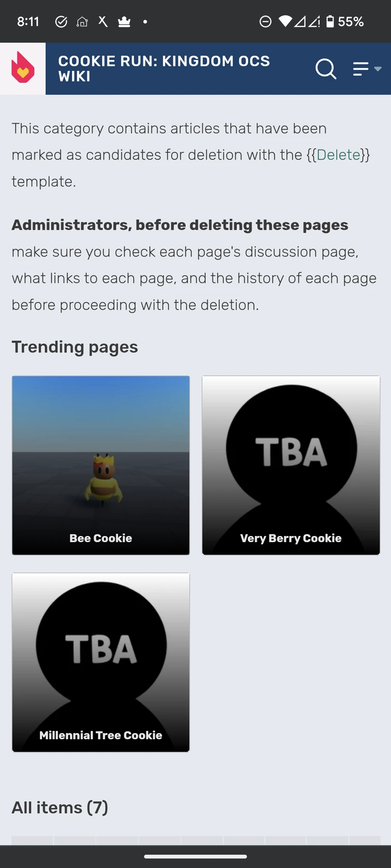
Task: Tap the Fandom flame heart logo
Action: [x=23, y=68]
